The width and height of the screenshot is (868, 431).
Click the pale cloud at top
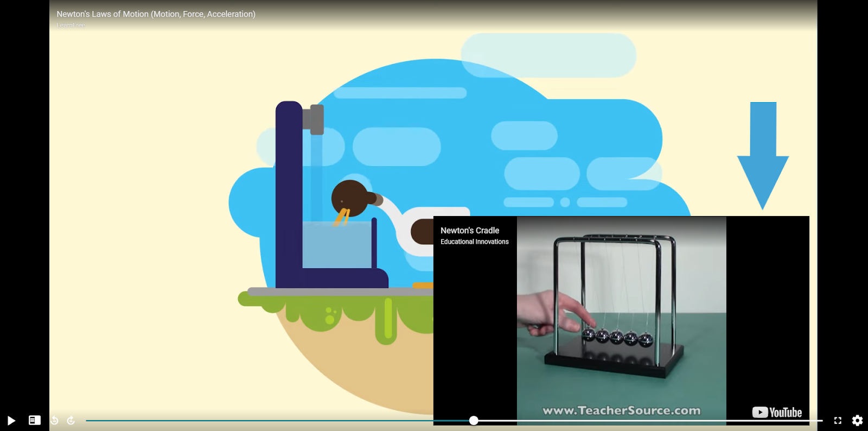coord(548,54)
